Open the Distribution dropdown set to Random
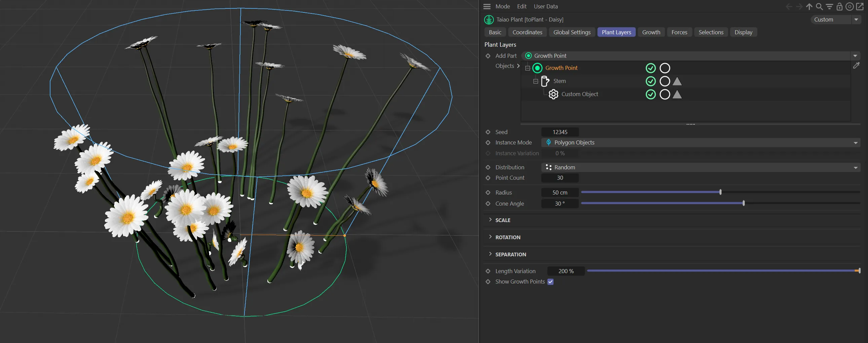This screenshot has height=343, width=868. 700,167
